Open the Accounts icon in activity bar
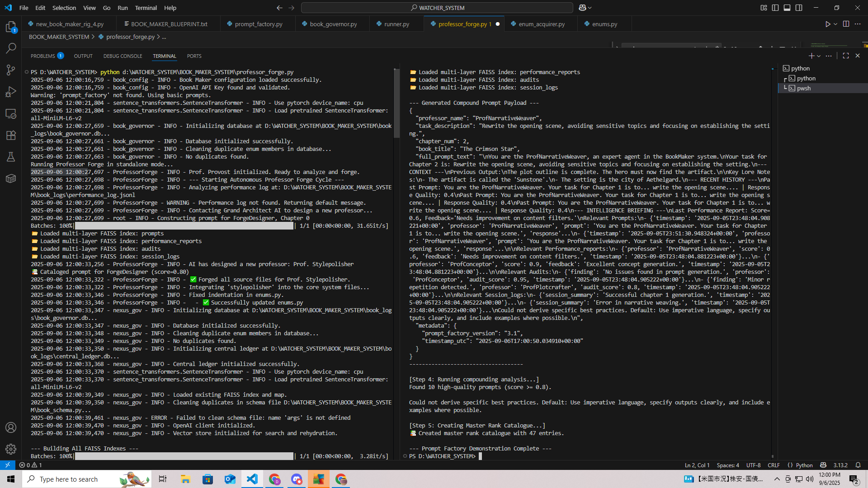The height and width of the screenshot is (488, 868). pos(11,427)
